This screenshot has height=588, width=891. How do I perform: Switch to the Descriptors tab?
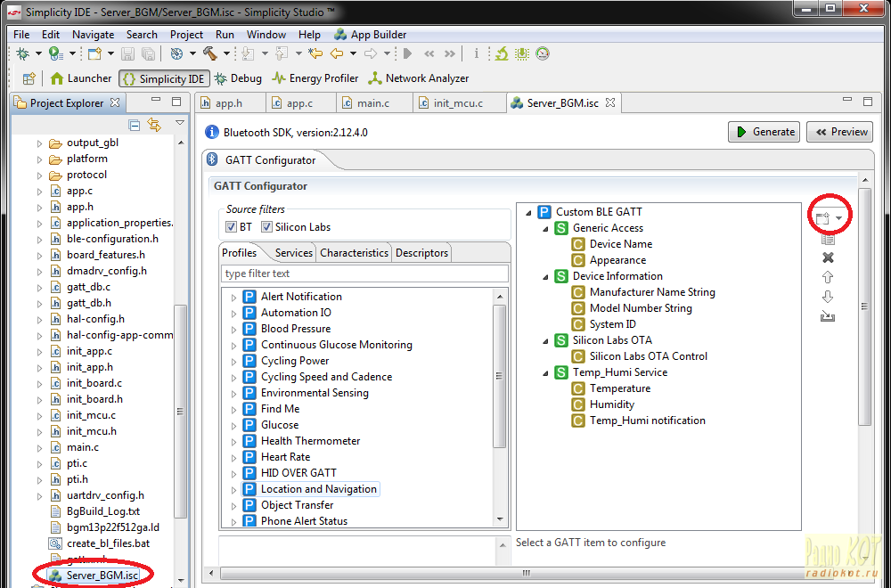421,253
